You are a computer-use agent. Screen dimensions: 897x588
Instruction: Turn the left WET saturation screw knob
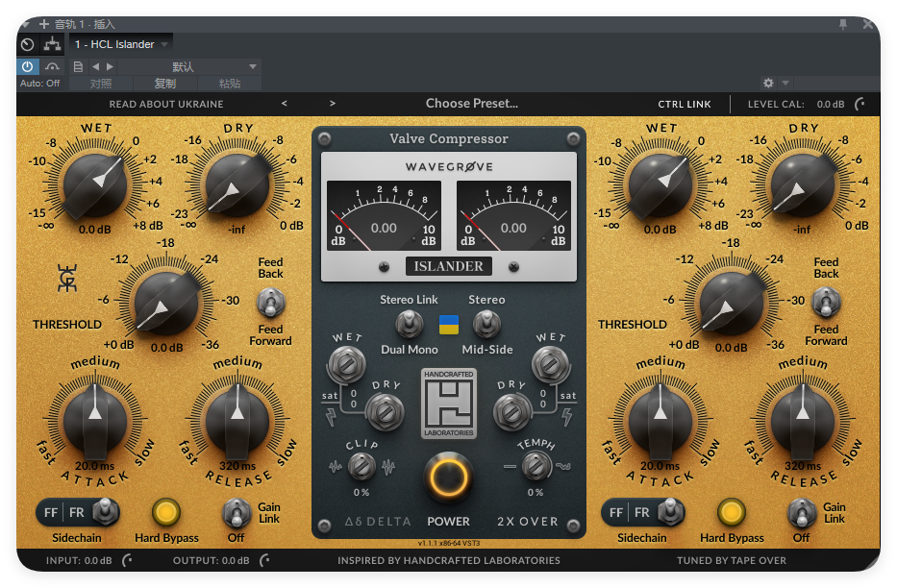[x=346, y=364]
